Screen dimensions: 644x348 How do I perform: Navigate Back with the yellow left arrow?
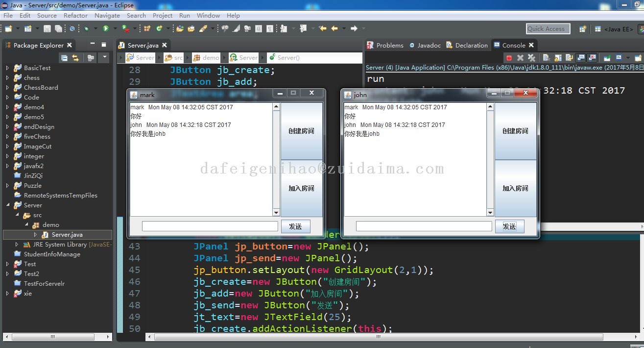(x=334, y=28)
